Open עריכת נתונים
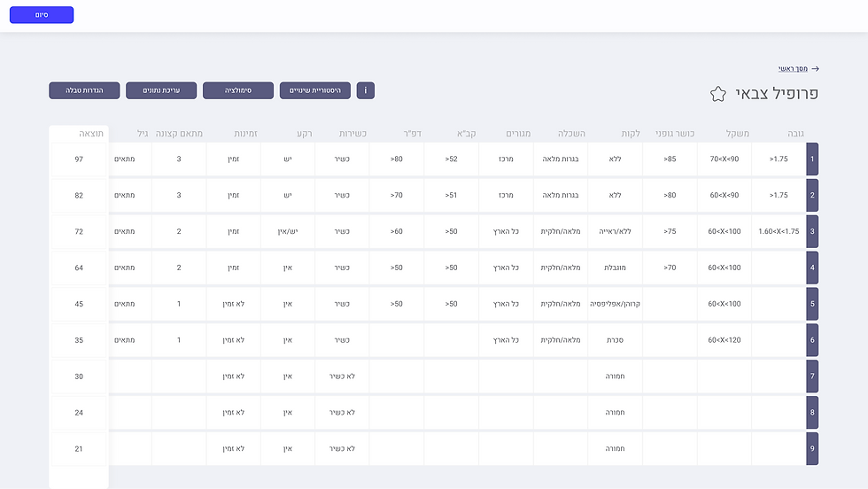Image resolution: width=868 pixels, height=489 pixels. (161, 90)
